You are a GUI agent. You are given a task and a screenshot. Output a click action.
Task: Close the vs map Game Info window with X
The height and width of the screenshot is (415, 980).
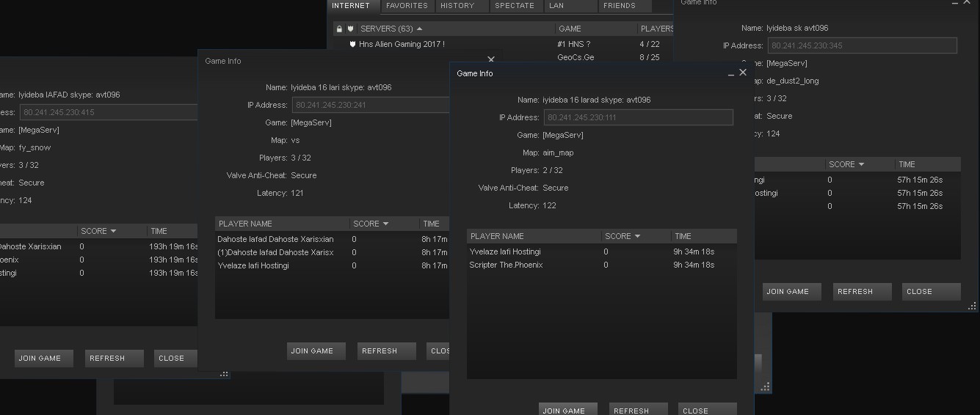(491, 59)
